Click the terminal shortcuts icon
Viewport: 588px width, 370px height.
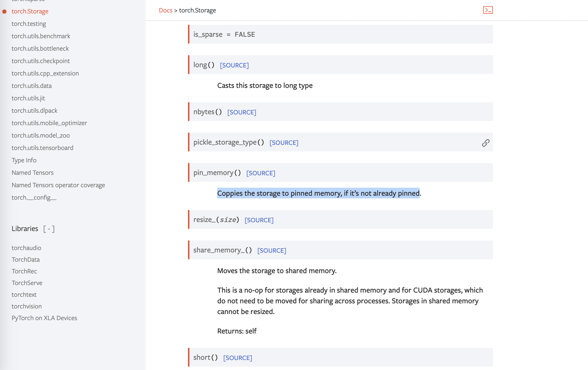coord(488,10)
